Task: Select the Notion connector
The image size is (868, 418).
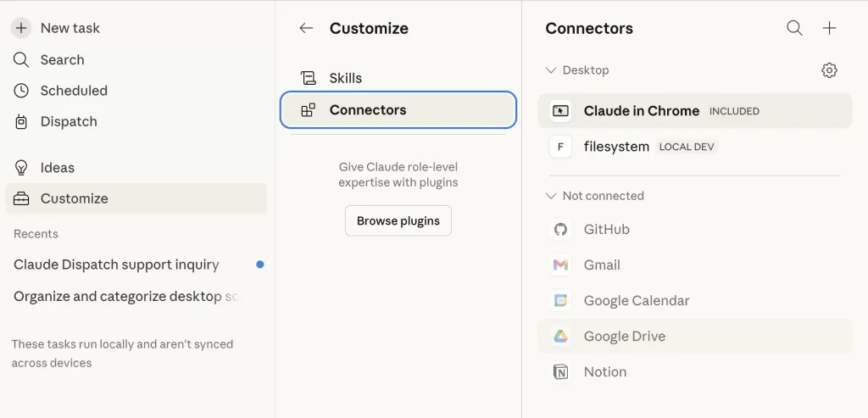Action: pyautogui.click(x=604, y=371)
